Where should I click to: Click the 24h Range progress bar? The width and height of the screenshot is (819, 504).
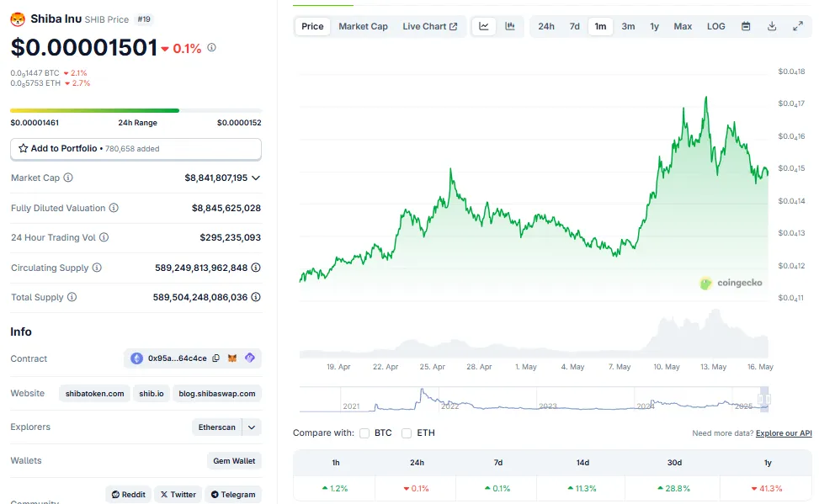(x=136, y=111)
